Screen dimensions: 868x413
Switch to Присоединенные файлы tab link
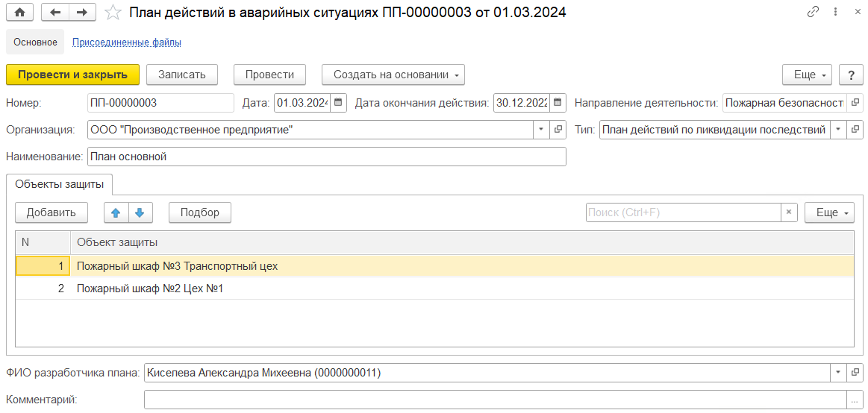128,42
